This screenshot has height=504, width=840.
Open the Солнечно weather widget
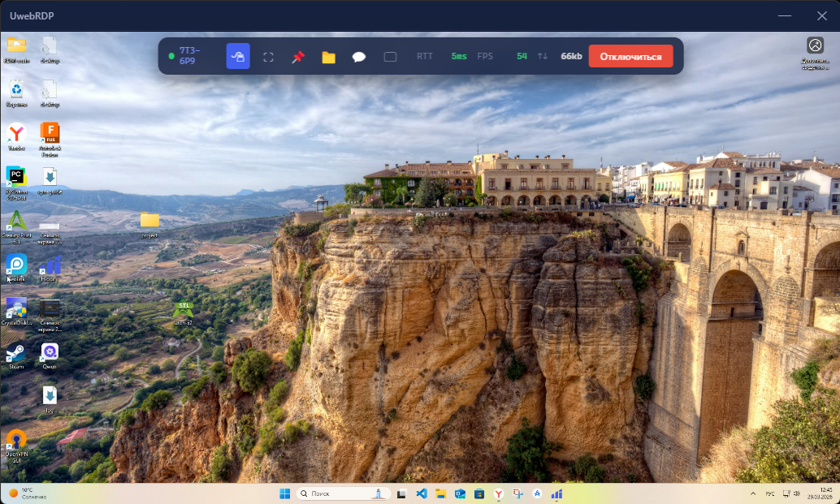click(28, 493)
